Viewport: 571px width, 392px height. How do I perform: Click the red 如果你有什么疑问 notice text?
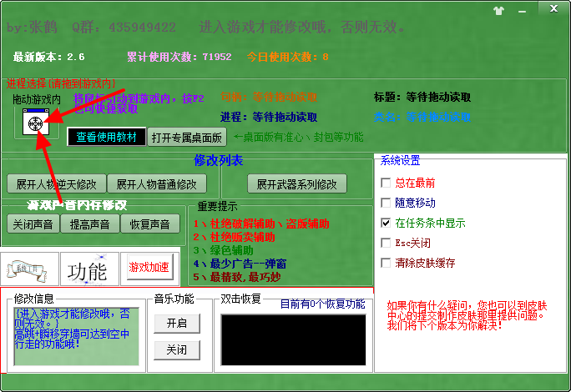(x=467, y=315)
